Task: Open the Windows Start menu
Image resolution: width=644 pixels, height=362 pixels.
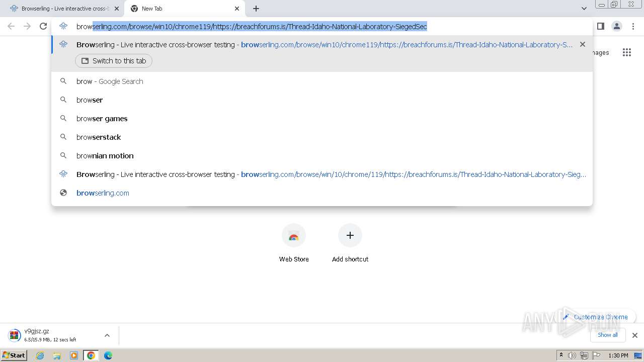Action: (14, 355)
